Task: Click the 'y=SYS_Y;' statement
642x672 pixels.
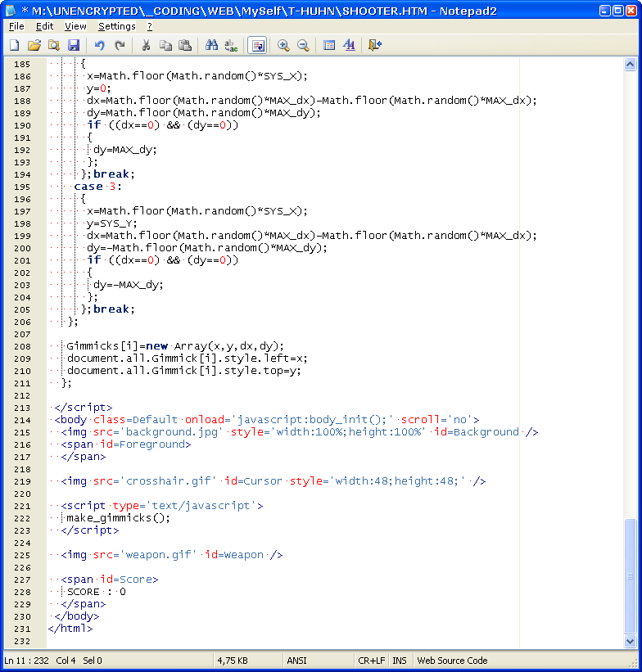Action: tap(112, 223)
